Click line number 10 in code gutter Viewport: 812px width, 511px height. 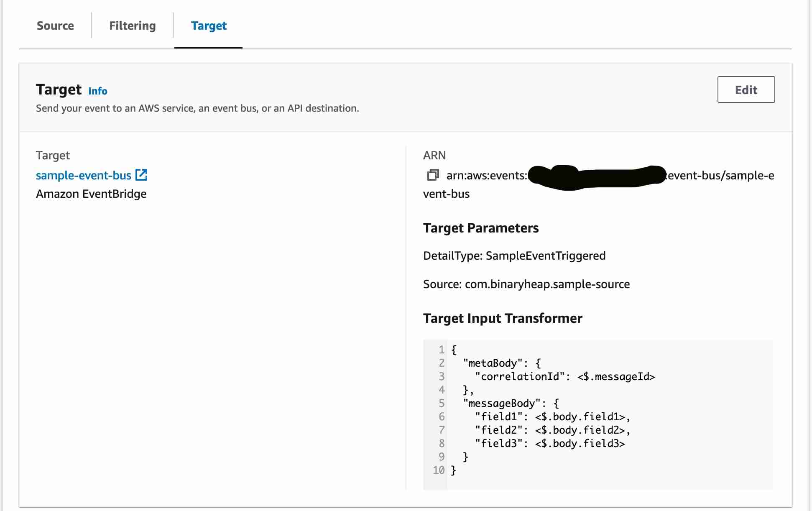[x=439, y=470]
